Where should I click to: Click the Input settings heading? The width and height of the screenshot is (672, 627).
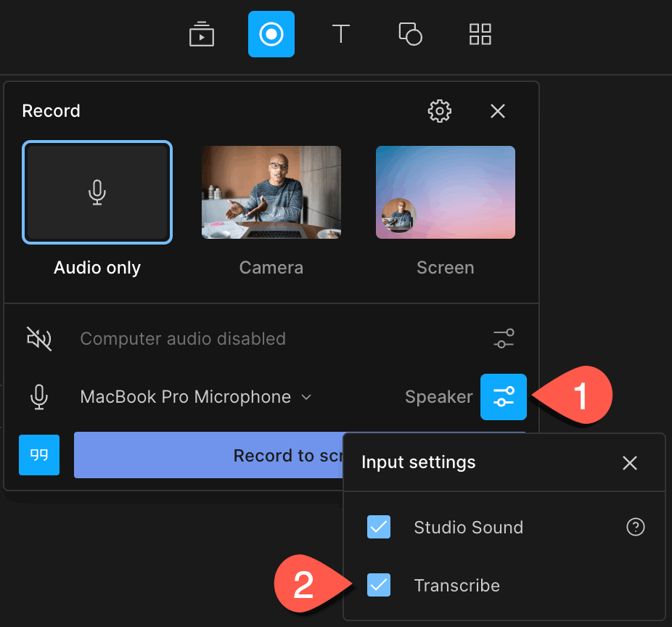tap(418, 462)
